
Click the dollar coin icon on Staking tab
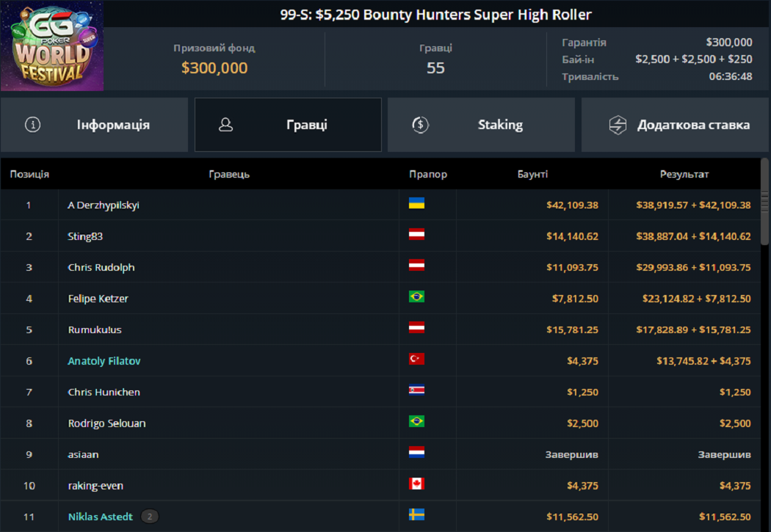[420, 125]
